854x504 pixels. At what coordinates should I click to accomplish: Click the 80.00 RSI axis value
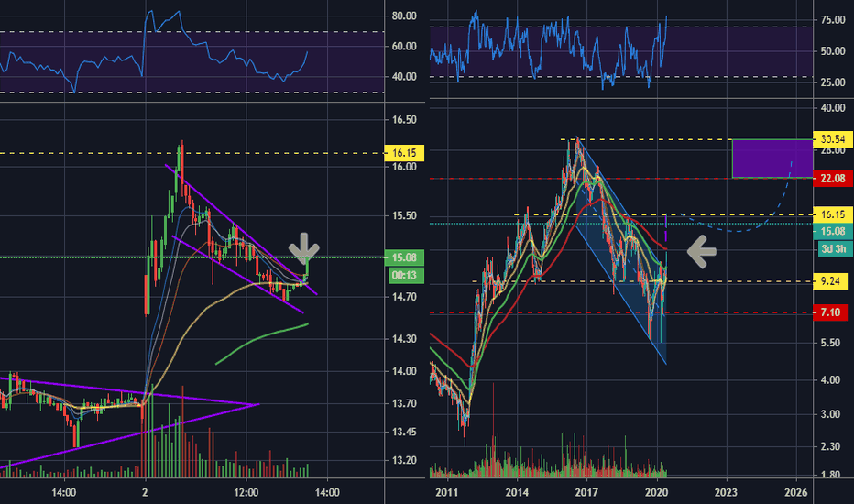click(404, 16)
